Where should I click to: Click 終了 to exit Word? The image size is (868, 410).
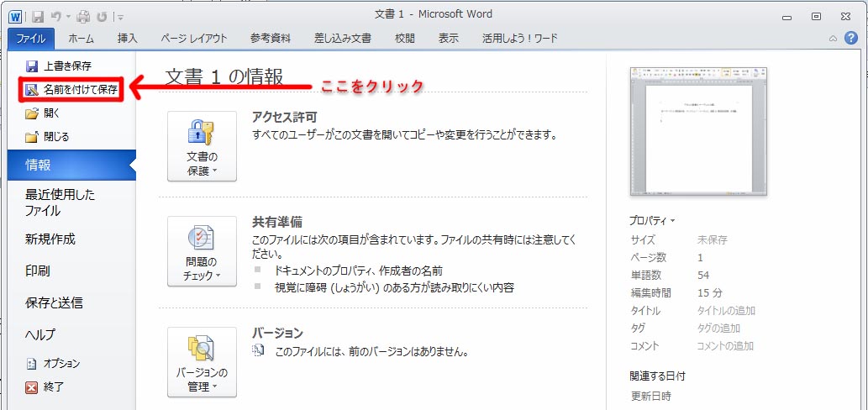pyautogui.click(x=45, y=387)
